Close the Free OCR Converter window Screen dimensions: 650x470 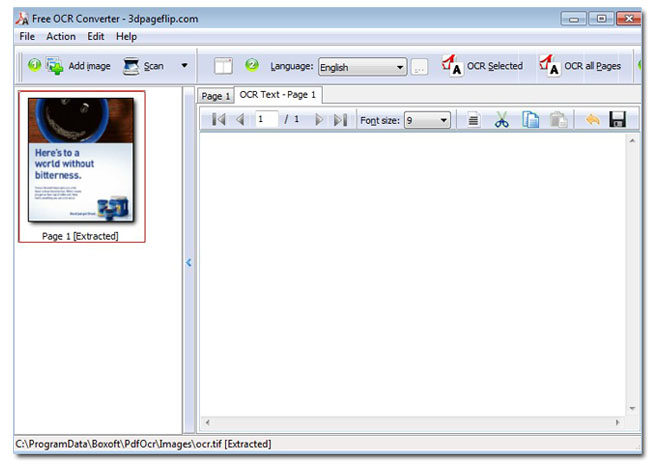point(628,19)
